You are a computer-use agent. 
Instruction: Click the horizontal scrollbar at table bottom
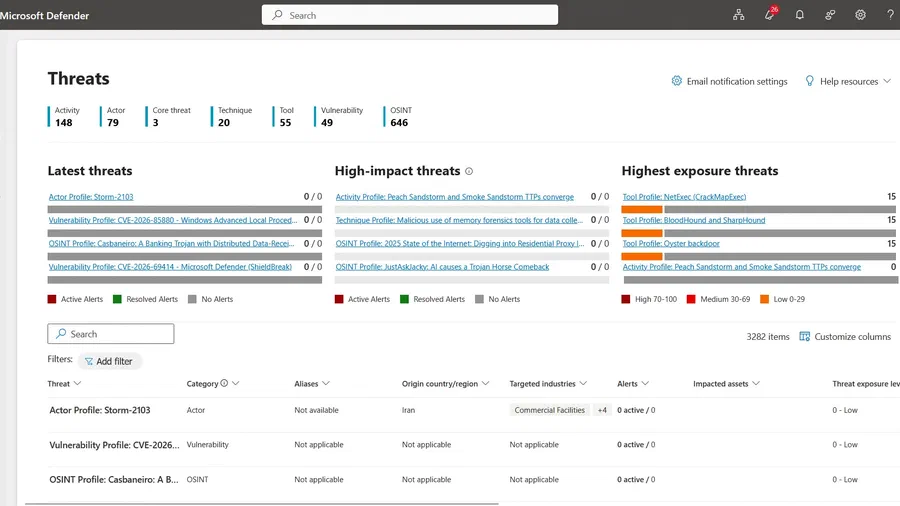pos(262,504)
